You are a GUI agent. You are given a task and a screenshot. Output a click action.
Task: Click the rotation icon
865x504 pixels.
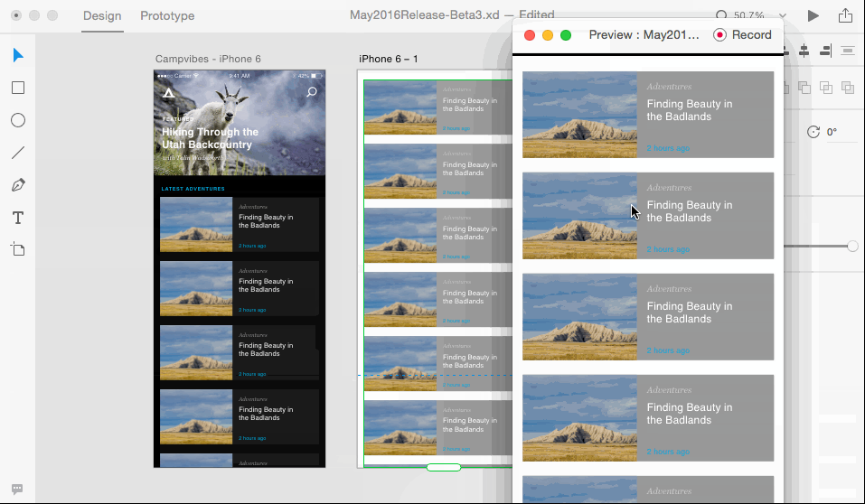(813, 132)
